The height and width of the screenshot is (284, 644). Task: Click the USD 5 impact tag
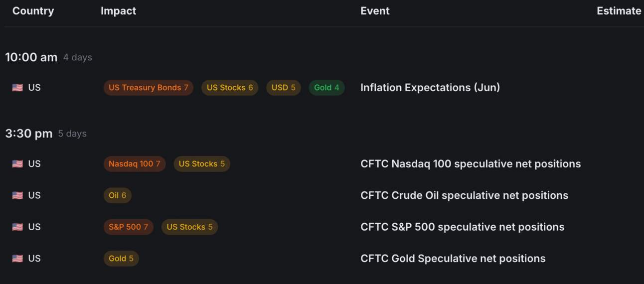coord(283,88)
